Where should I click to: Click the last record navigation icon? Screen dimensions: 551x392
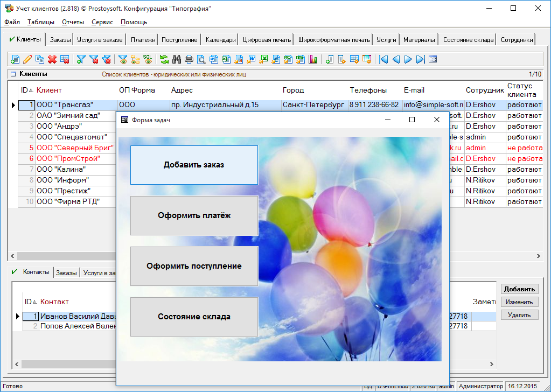click(x=420, y=59)
